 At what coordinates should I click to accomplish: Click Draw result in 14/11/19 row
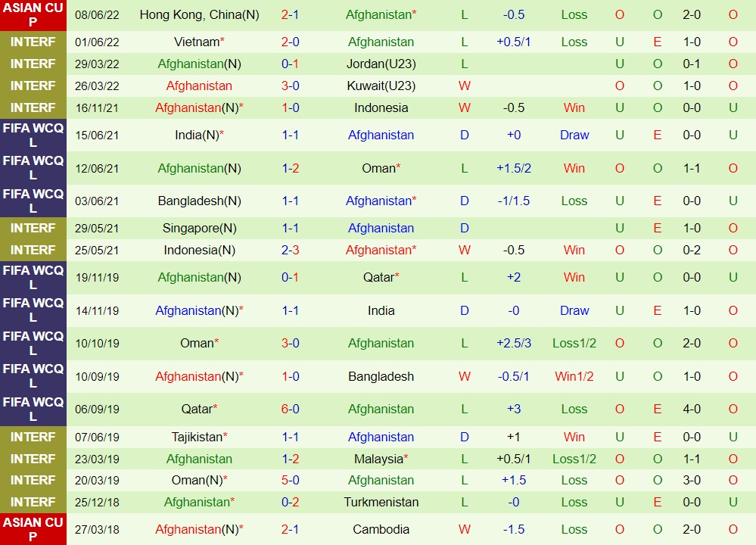click(x=574, y=310)
